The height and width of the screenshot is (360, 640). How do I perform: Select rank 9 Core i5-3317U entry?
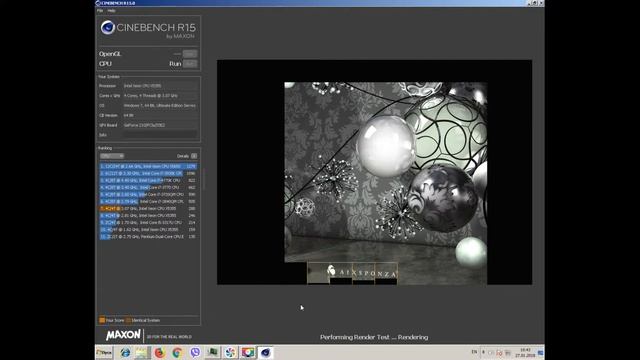click(x=148, y=222)
